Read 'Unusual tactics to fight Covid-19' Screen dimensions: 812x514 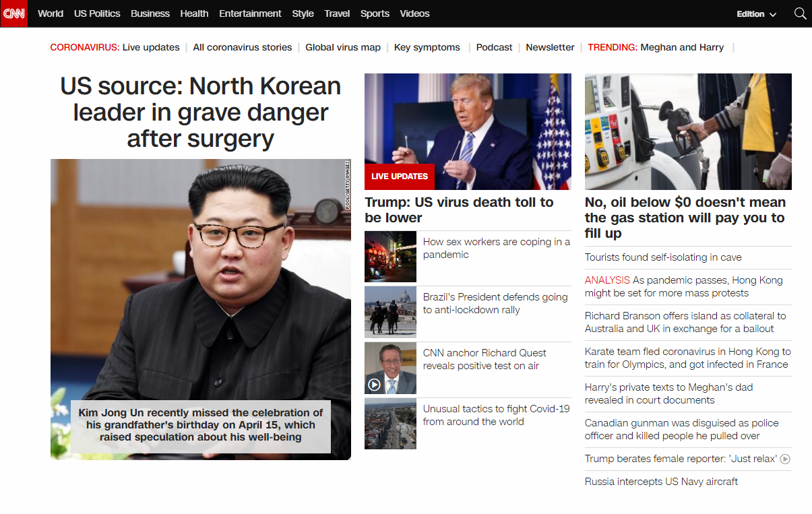pos(497,415)
